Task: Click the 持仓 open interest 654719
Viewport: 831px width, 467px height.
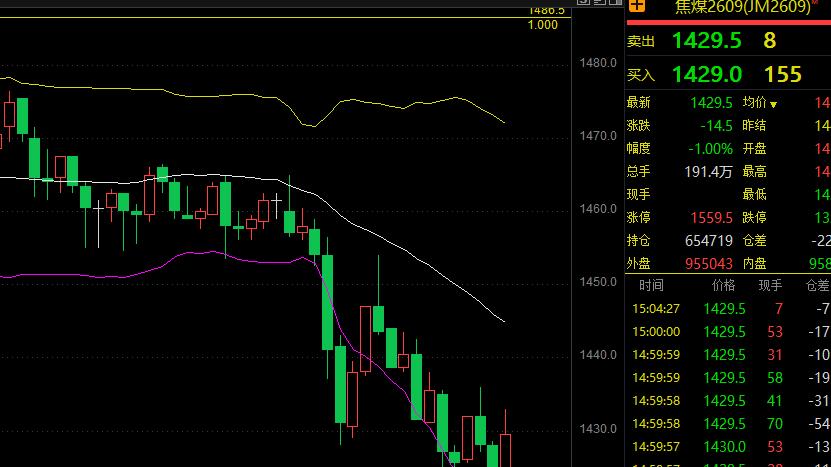Action: (x=709, y=241)
